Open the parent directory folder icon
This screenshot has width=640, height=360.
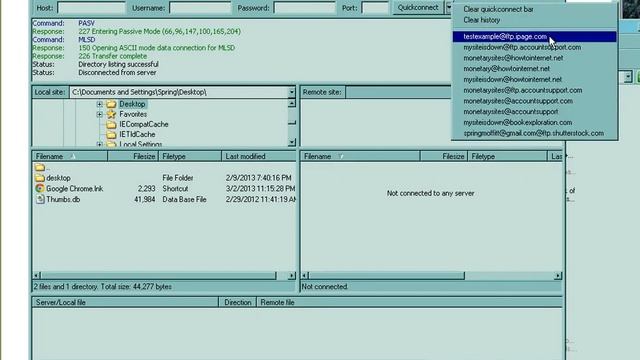[40, 167]
